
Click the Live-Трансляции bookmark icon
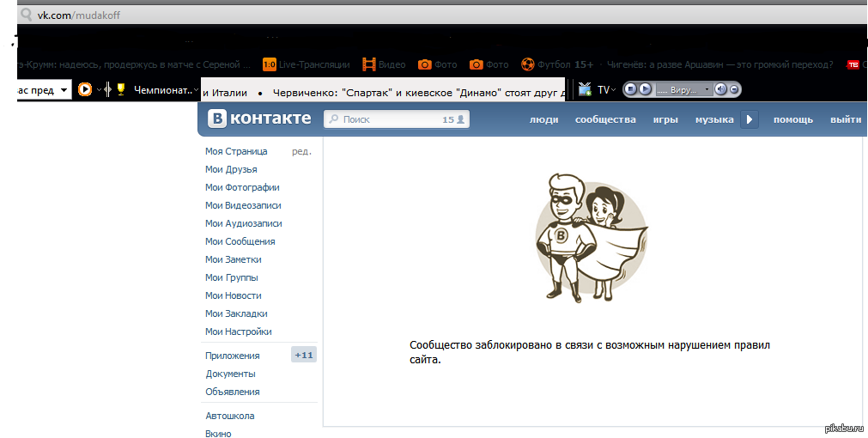pos(269,64)
